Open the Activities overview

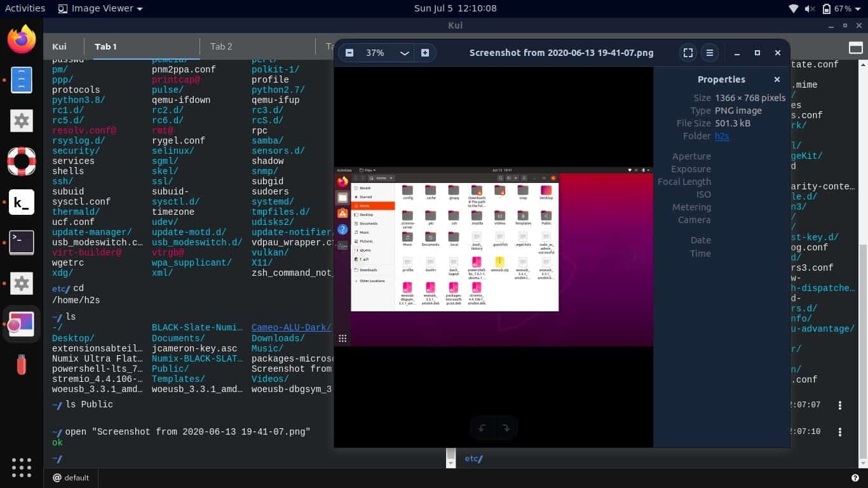pos(25,8)
